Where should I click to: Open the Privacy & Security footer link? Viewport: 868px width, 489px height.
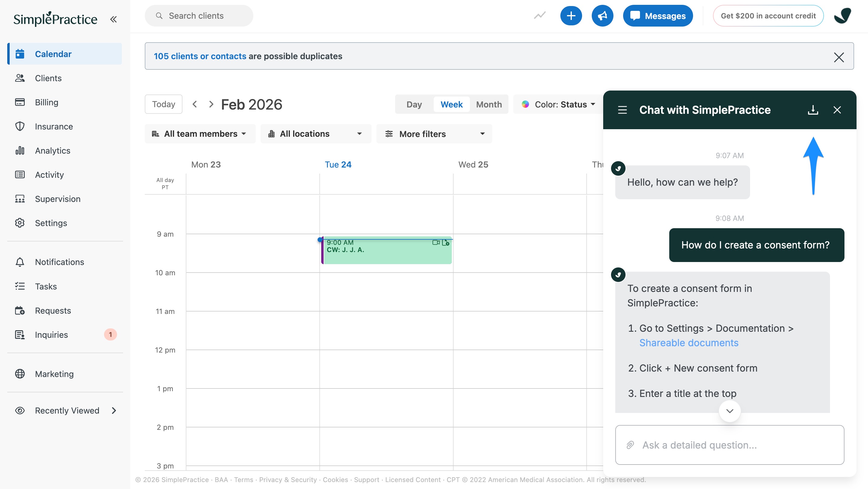click(x=288, y=480)
